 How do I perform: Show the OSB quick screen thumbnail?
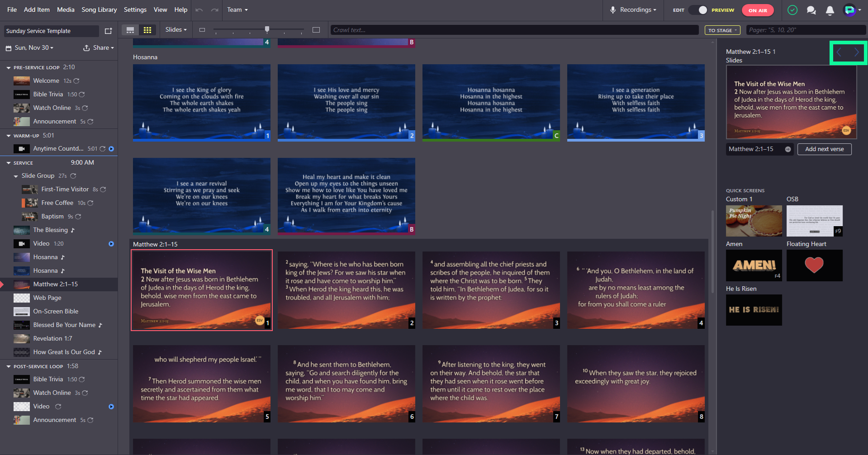click(814, 221)
